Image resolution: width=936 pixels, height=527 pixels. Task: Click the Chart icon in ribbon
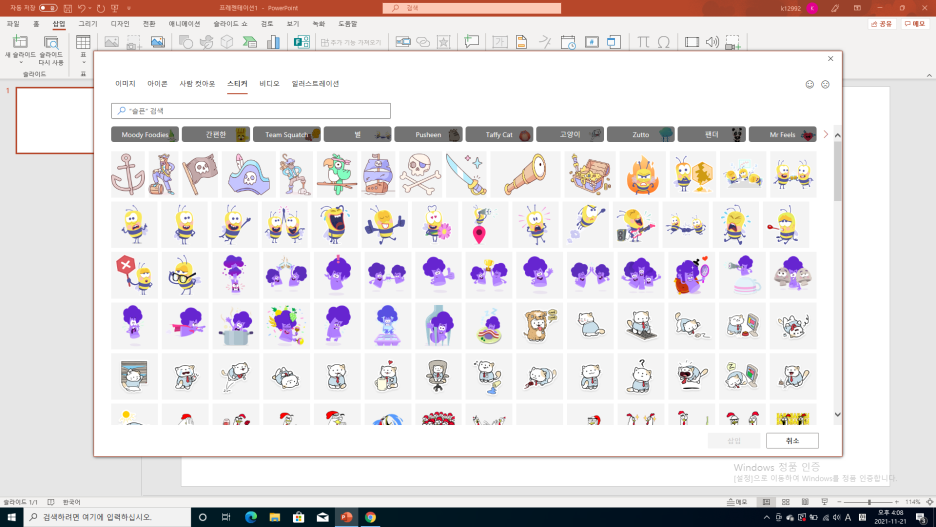pos(273,42)
